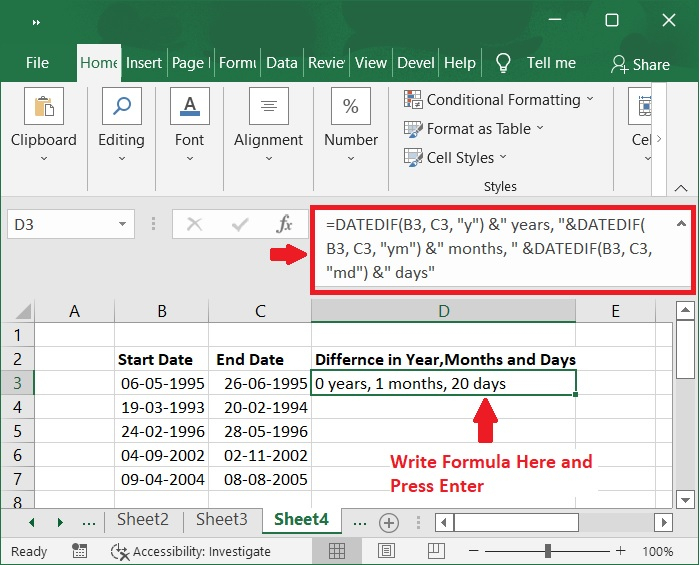Click the Share button

639,63
